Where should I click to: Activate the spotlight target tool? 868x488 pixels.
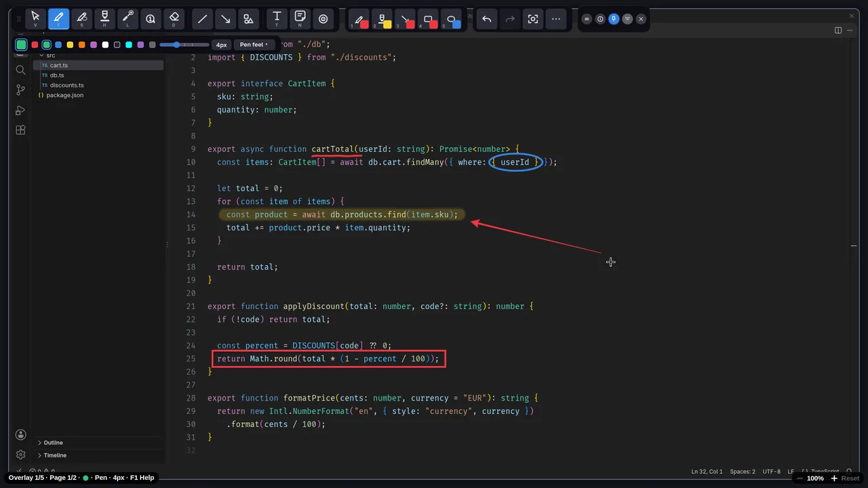[x=323, y=19]
